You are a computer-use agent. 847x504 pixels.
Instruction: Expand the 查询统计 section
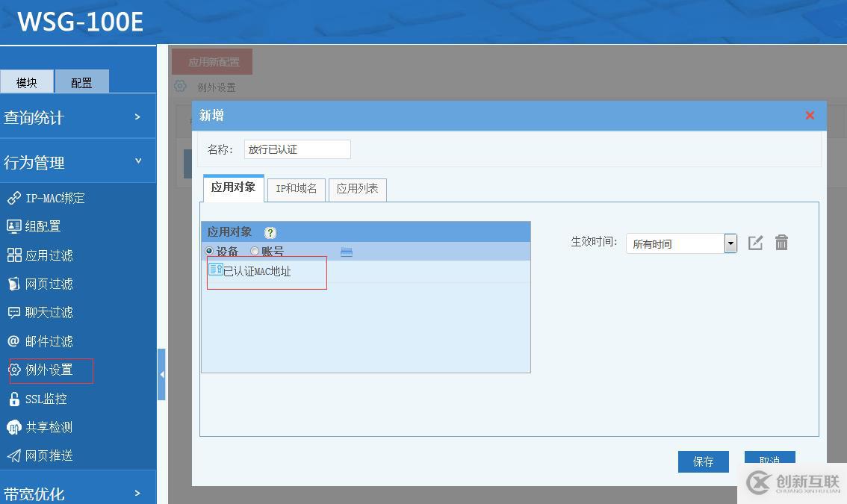pyautogui.click(x=78, y=116)
